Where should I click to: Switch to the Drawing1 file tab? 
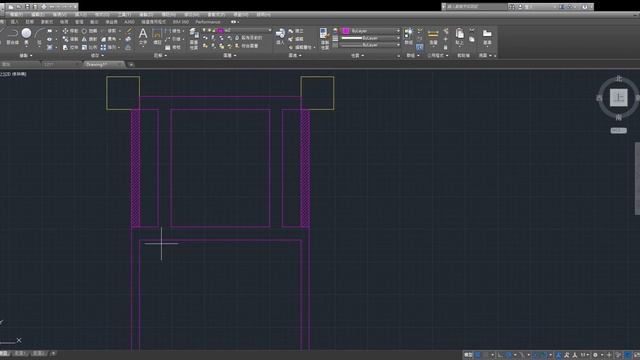103,64
